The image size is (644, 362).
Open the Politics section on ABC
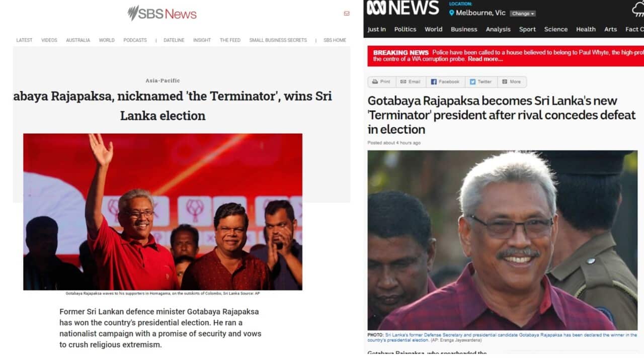(x=405, y=29)
